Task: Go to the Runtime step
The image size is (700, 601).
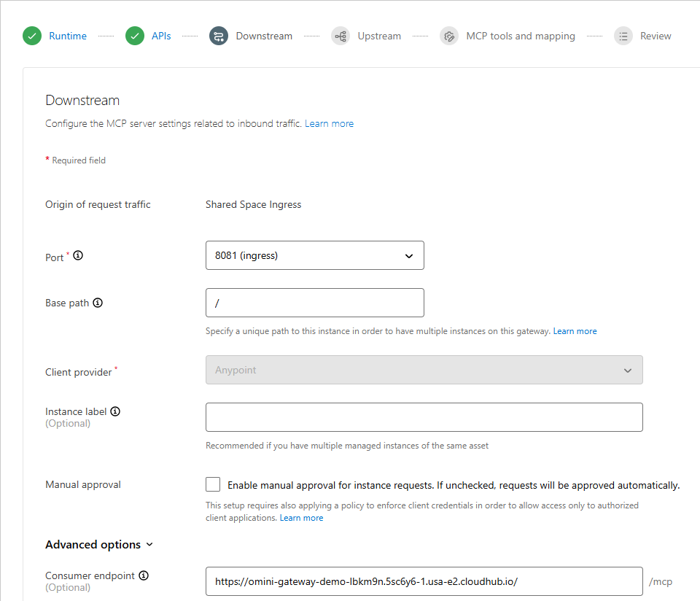Action: [68, 36]
